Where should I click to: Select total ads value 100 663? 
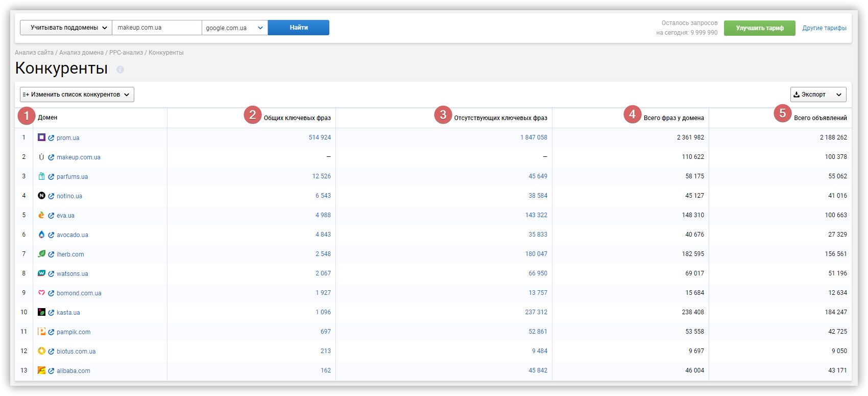(836, 215)
